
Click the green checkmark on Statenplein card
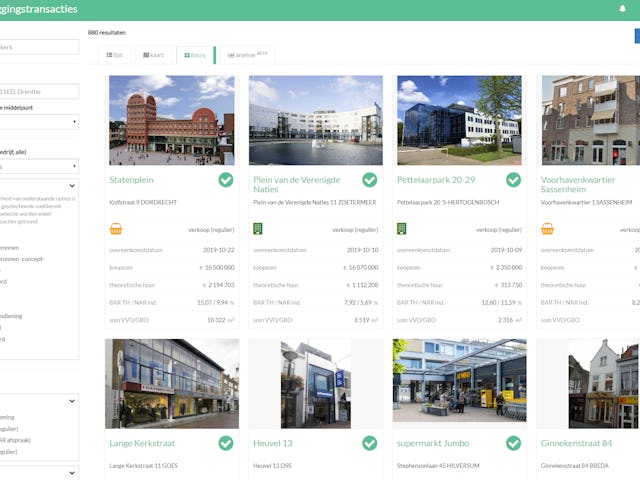click(226, 180)
